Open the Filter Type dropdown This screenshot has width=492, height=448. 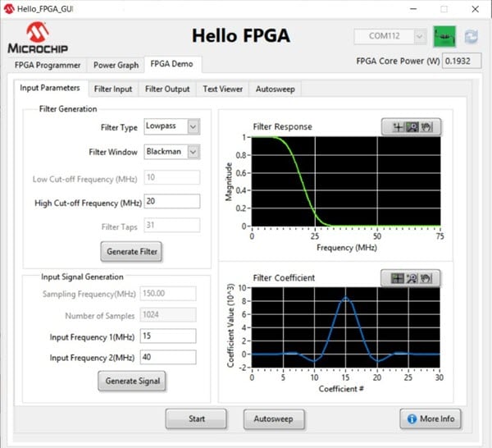[x=192, y=126]
